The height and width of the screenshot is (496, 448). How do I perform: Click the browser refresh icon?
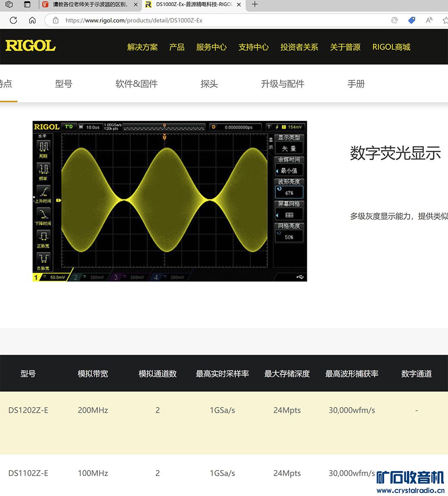tap(13, 20)
